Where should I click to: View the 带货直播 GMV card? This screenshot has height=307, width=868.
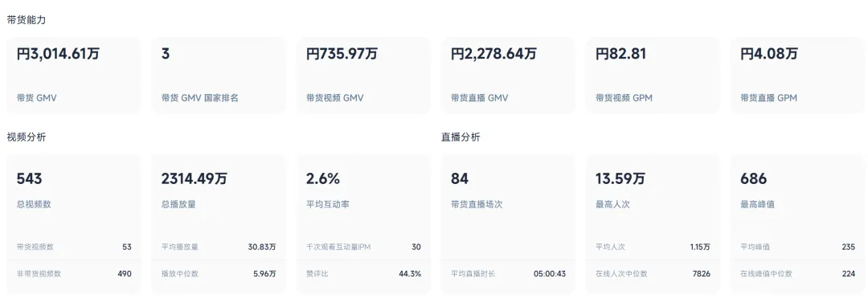(x=508, y=76)
